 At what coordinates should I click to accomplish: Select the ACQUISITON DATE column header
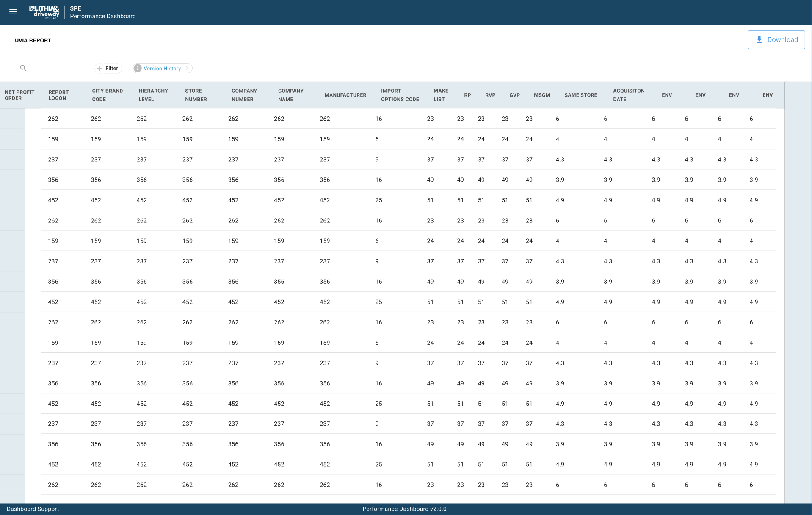tap(629, 95)
